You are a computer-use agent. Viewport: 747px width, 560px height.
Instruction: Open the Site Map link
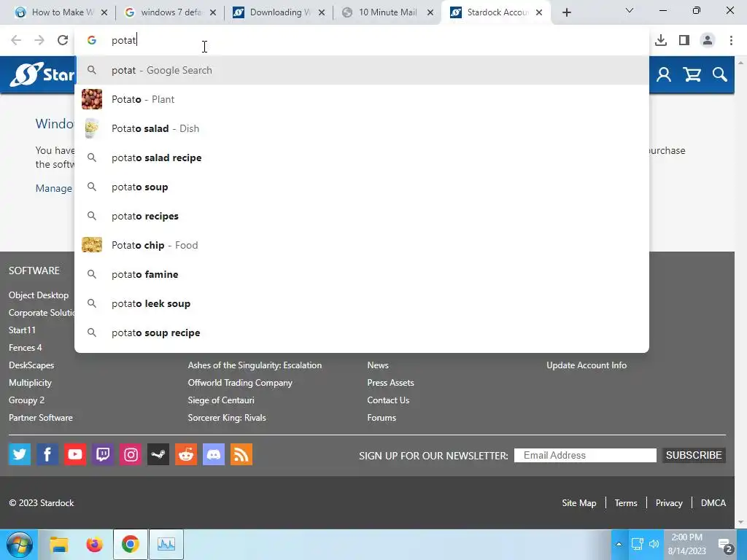coord(578,503)
